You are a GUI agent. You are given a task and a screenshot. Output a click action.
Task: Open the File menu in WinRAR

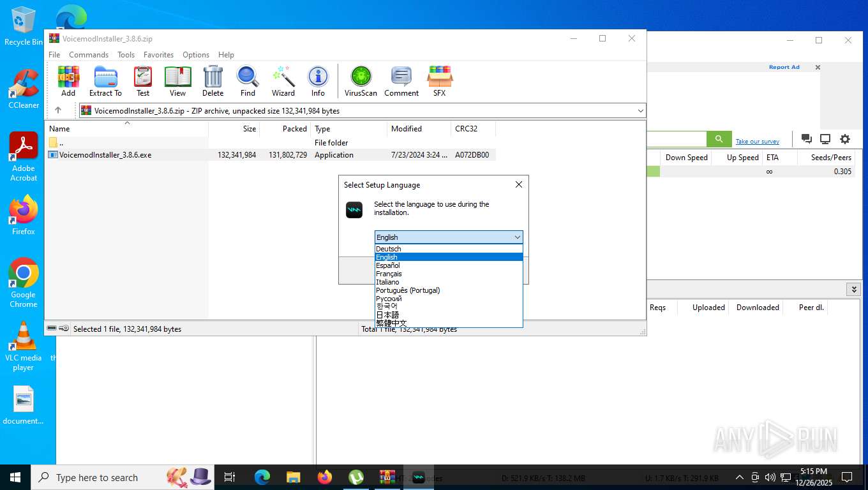(x=54, y=55)
